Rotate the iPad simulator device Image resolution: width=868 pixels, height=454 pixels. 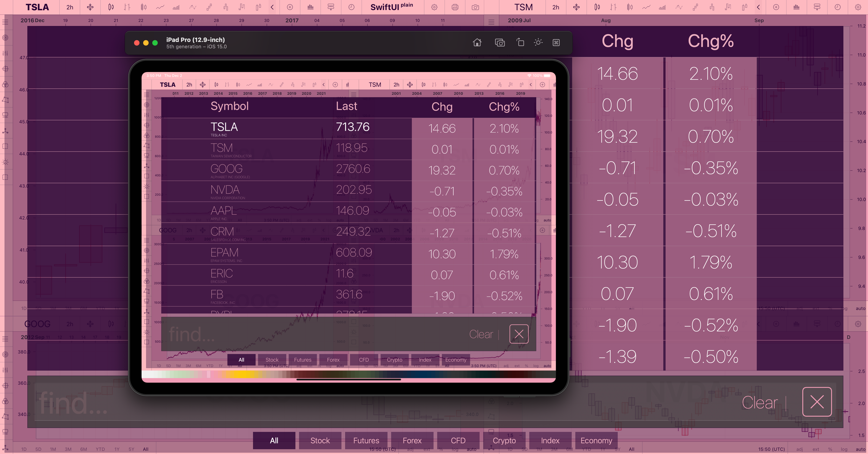click(520, 42)
